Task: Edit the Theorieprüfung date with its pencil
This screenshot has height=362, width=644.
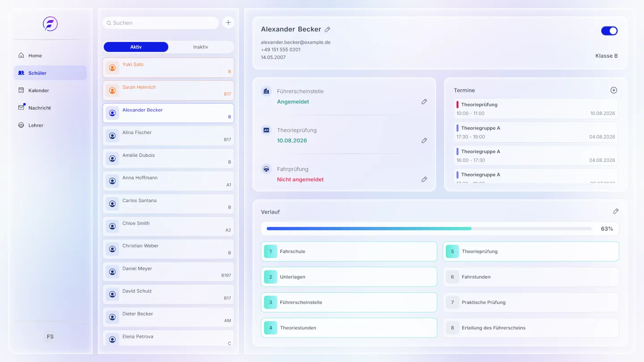Action: (424, 141)
